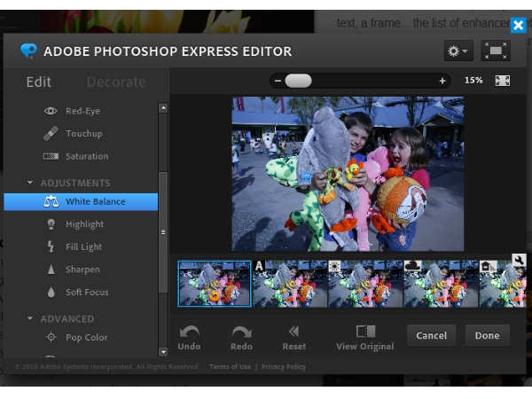Toggle View Original comparison
Screen dimensions: 532x399
click(x=364, y=337)
